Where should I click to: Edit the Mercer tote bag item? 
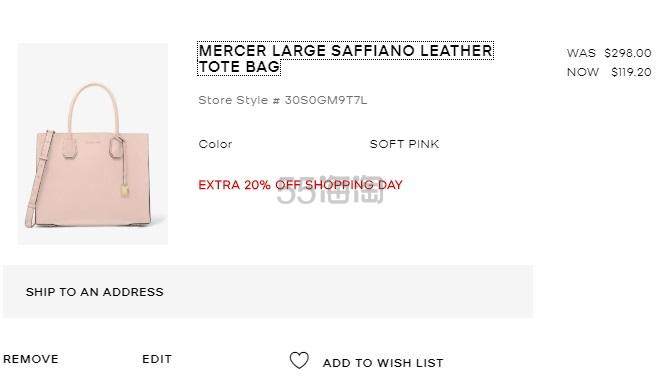157,359
